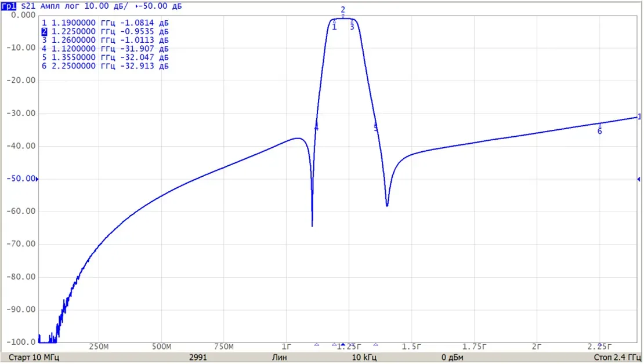Click the 500M frequency axis label
This screenshot has width=644, height=364.
point(162,347)
